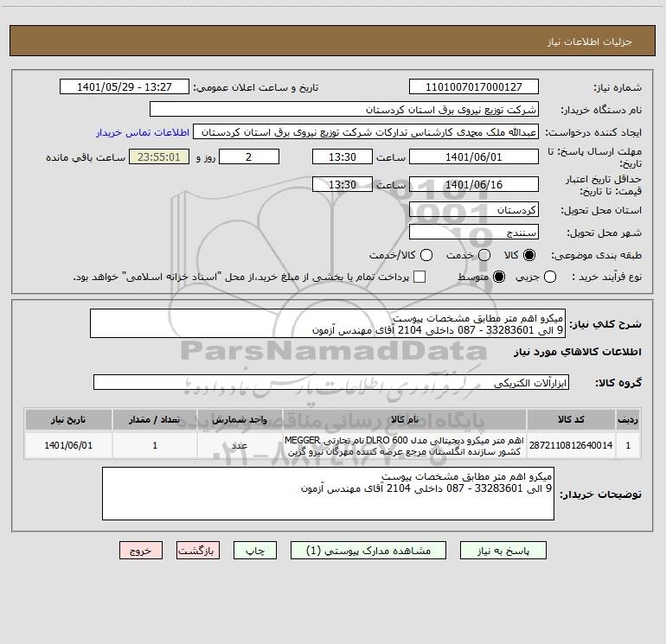Click the response deadline date 1401/06/01 field
Viewport: 666px width, 644px height.
pyautogui.click(x=474, y=156)
